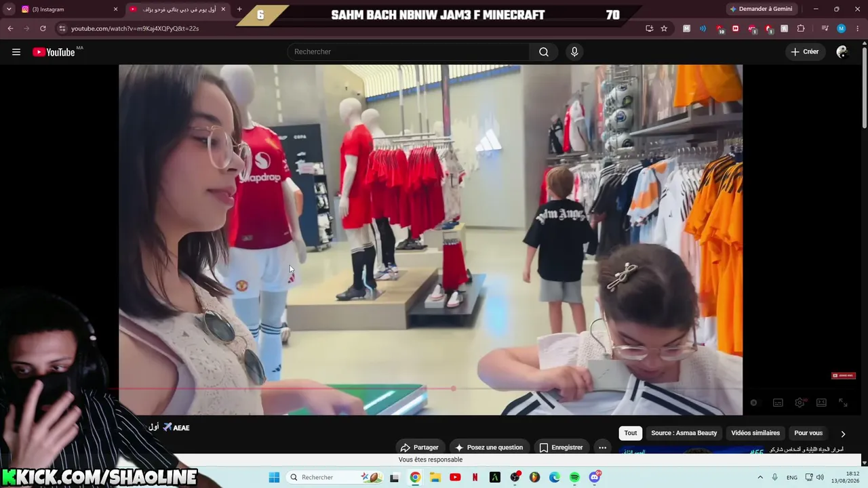Open FL Studio from the taskbar

tap(534, 477)
